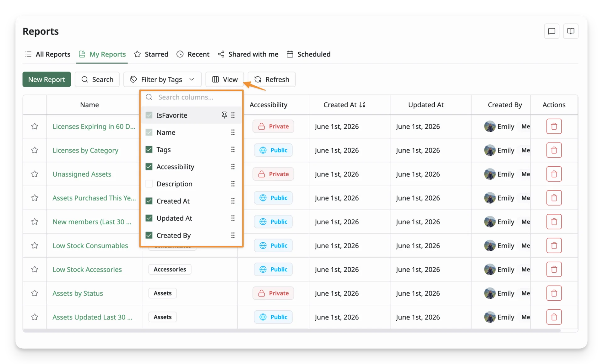Expand the Filter by Tags dropdown
The width and height of the screenshot is (603, 364).
coord(162,79)
